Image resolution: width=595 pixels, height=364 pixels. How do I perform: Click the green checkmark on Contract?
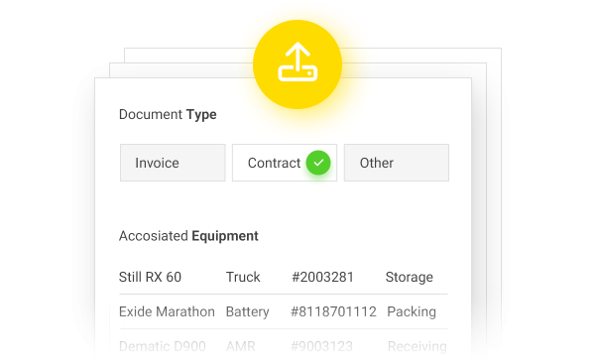(318, 163)
